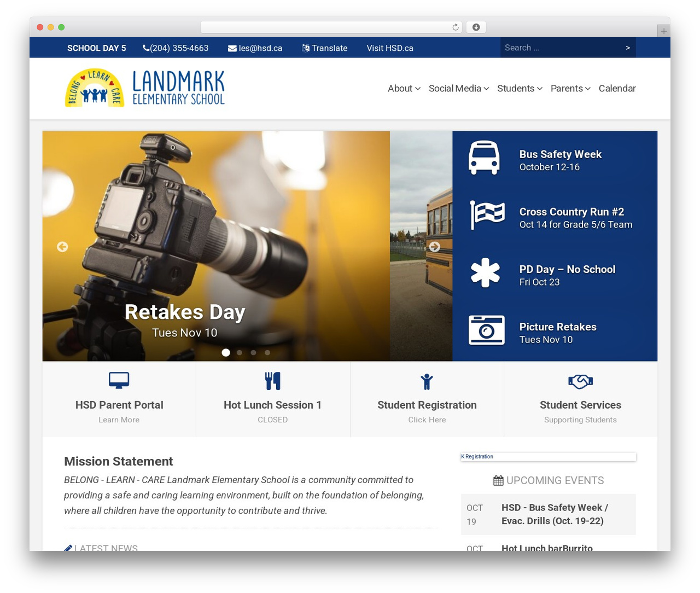Image resolution: width=700 pixels, height=593 pixels.
Task: Click the (204) 355-4663 phone number
Action: 179,48
